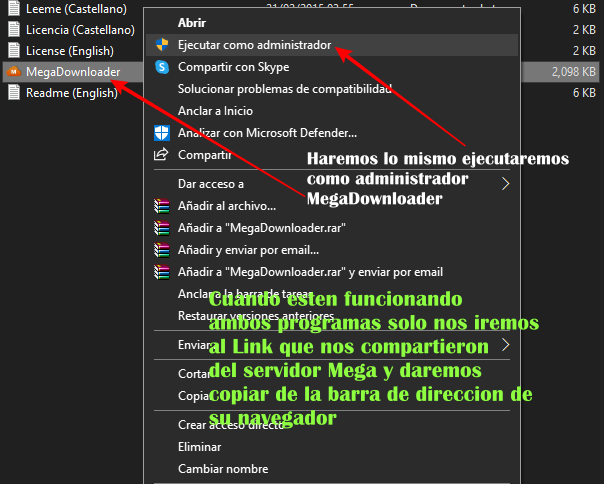
Task: Click the document icon of Readme (English)
Action: [x=14, y=92]
